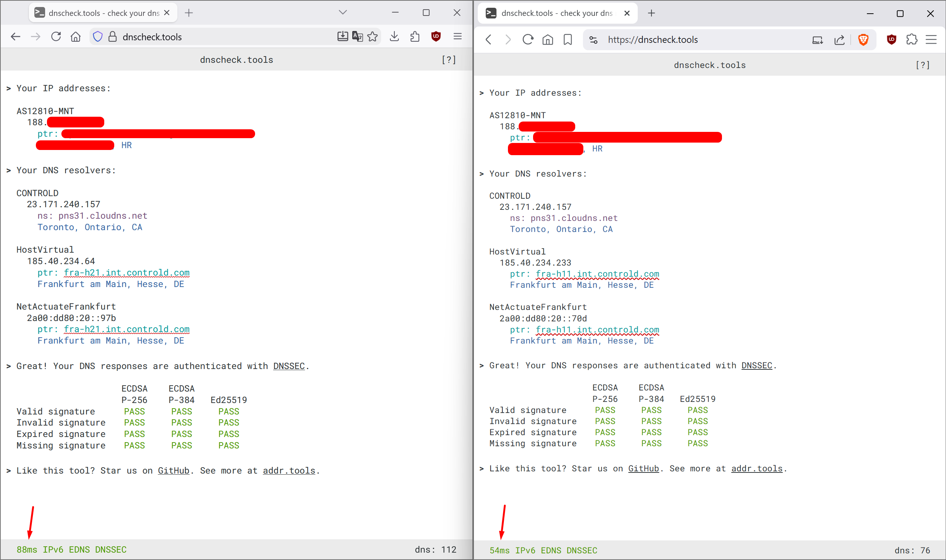Open new tab in Firefox window
The height and width of the screenshot is (560, 946).
click(x=189, y=13)
